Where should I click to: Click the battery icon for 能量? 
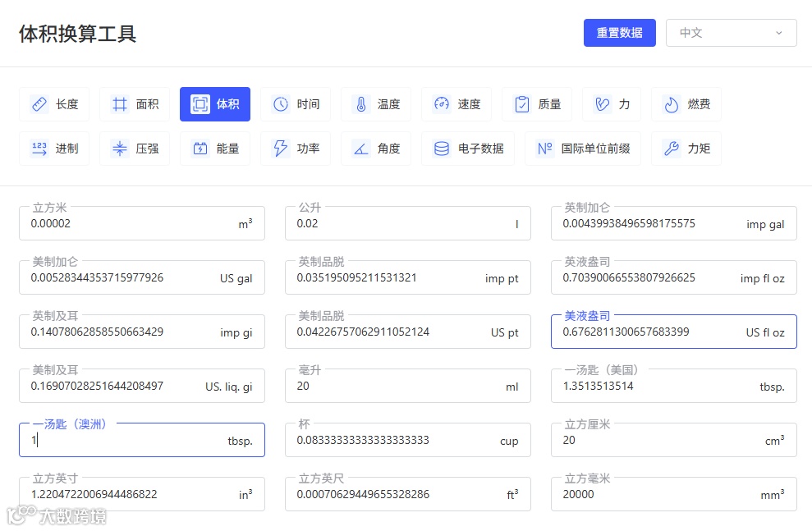(x=200, y=149)
